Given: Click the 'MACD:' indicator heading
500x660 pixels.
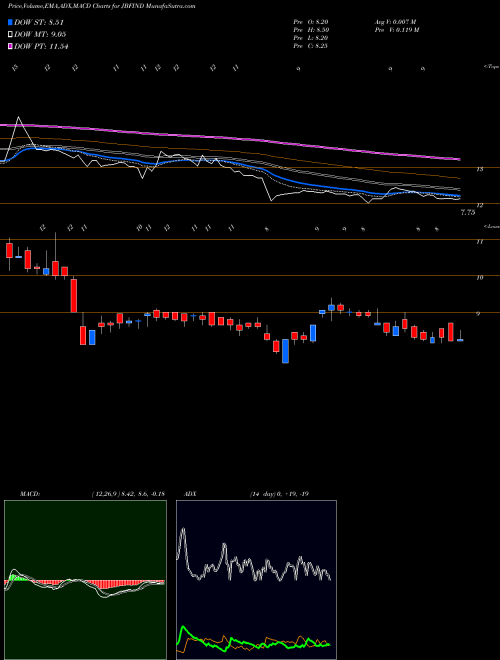Looking at the screenshot, I should (30, 494).
